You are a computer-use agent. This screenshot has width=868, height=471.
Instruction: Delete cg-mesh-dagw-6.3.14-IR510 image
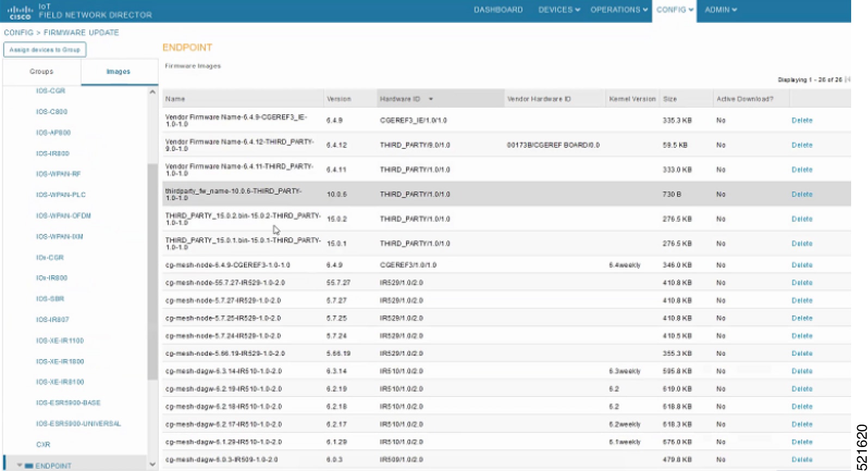click(x=802, y=371)
